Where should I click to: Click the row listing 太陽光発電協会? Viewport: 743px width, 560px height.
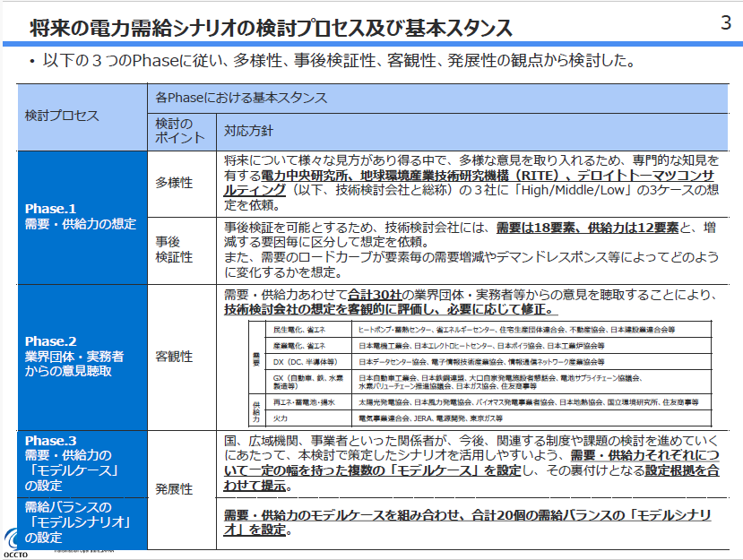pos(531,402)
